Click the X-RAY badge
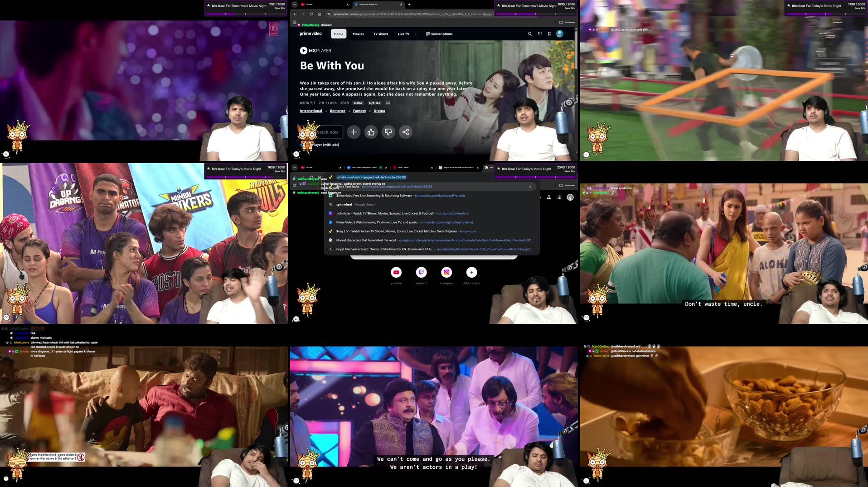The image size is (868, 487). (358, 103)
